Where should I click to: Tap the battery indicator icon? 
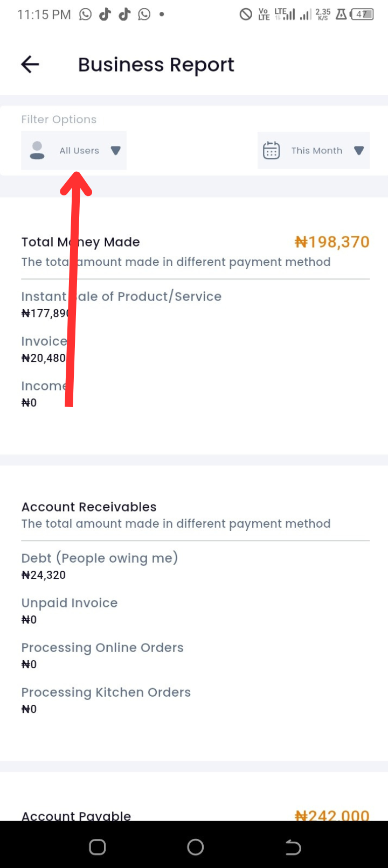pyautogui.click(x=362, y=15)
